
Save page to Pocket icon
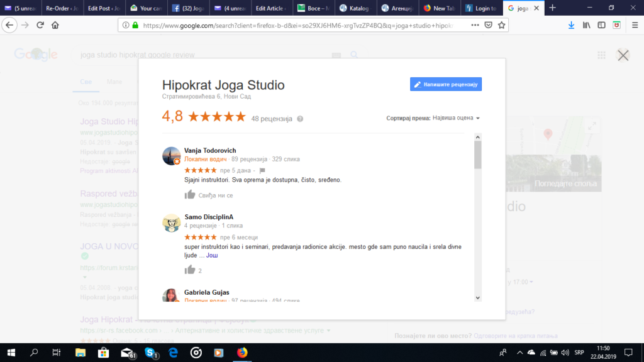(x=488, y=25)
